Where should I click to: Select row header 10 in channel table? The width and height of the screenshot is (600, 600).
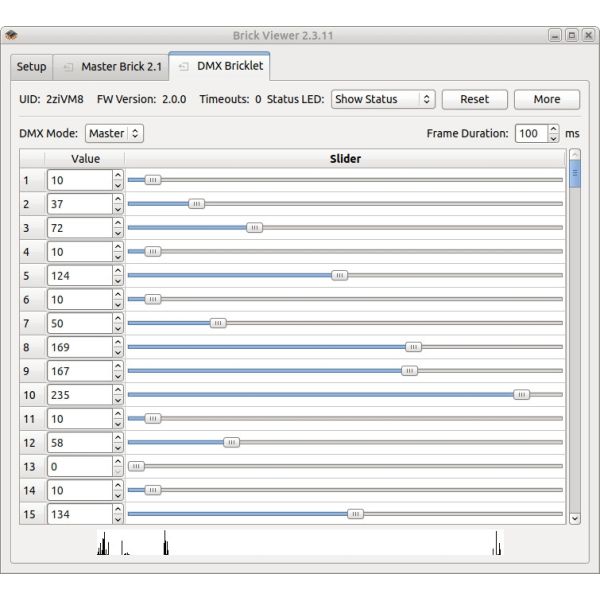pos(33,395)
